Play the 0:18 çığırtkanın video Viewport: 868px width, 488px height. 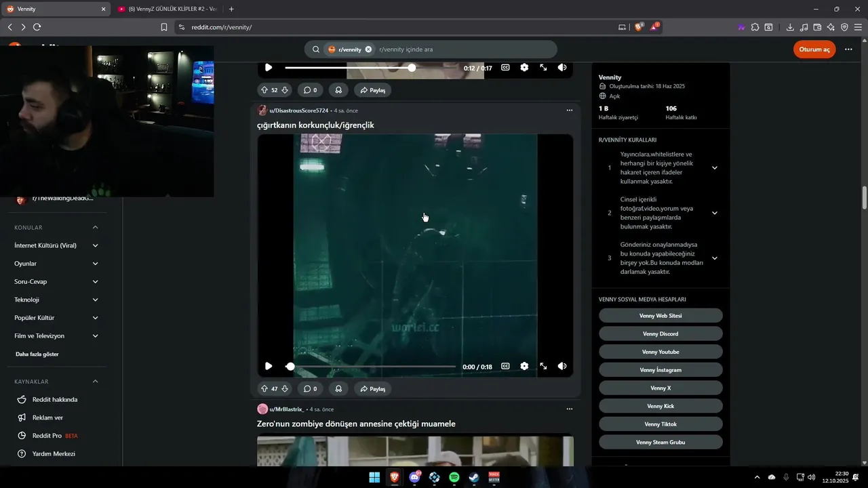(x=269, y=366)
